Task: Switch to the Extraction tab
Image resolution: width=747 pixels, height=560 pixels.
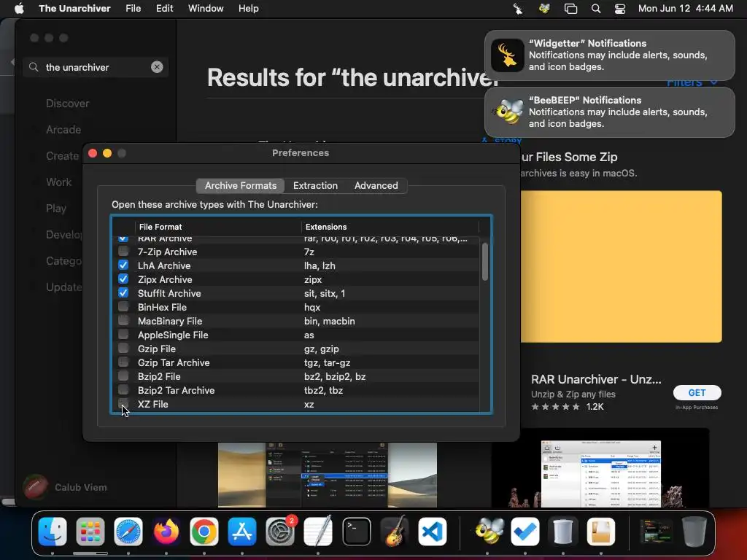Action: tap(315, 186)
